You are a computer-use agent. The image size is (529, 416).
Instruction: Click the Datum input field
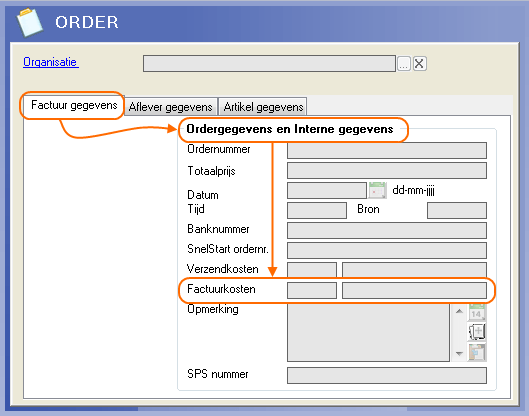coord(327,190)
